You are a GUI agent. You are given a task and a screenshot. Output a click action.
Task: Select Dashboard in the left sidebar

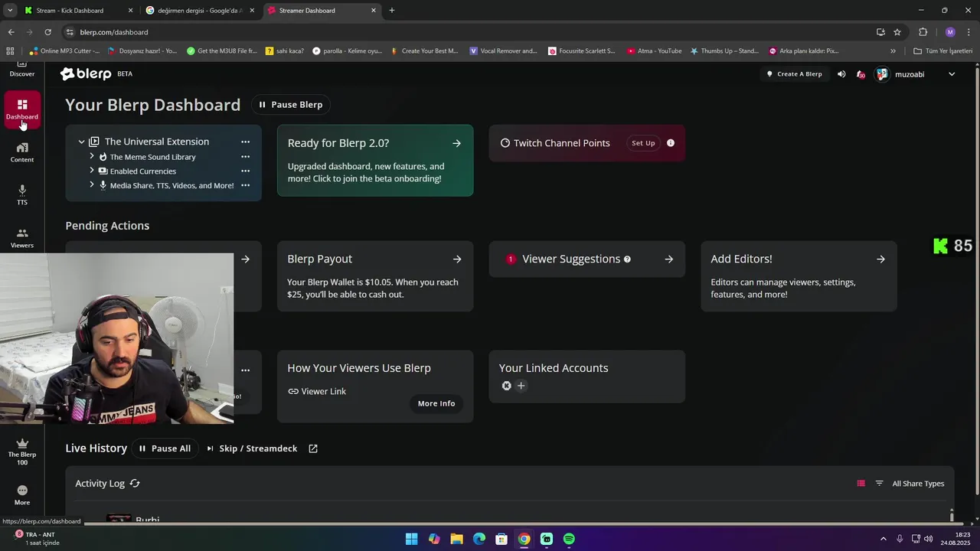(22, 109)
